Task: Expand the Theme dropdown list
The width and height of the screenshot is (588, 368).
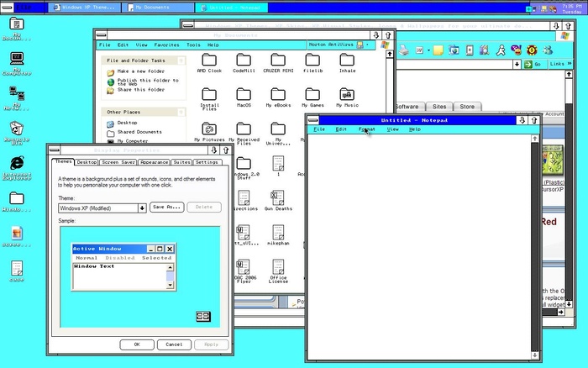Action: pos(142,207)
